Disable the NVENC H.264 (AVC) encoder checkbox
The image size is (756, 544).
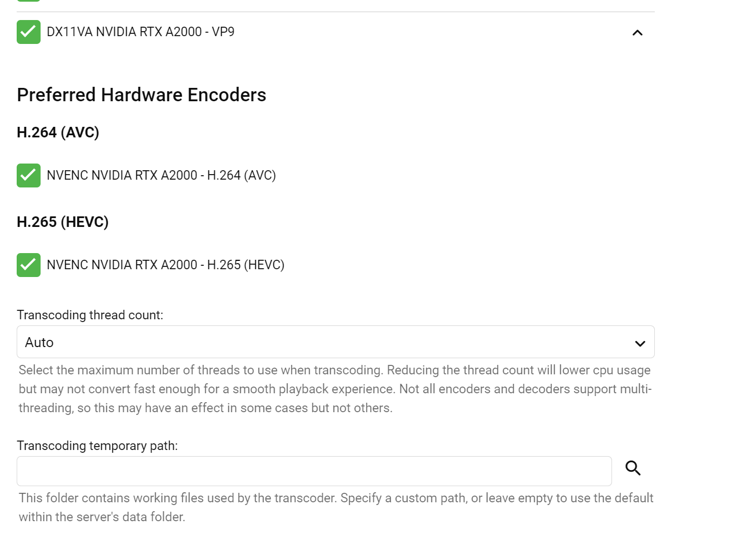coord(28,175)
